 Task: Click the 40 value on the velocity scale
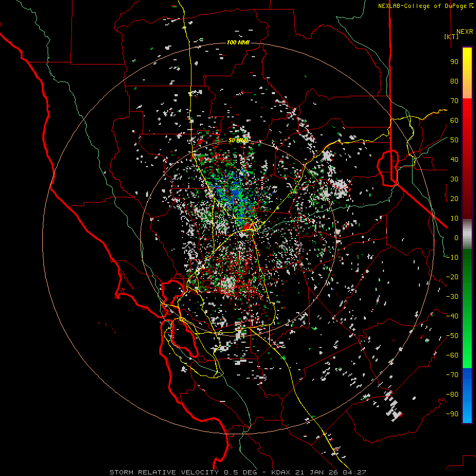454,160
